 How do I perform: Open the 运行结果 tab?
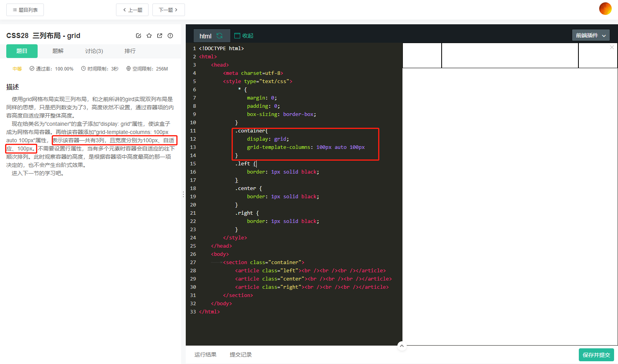pos(205,355)
